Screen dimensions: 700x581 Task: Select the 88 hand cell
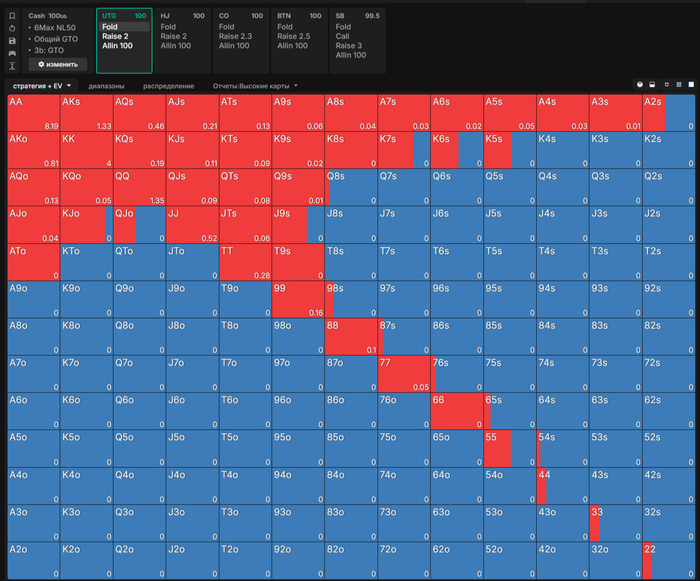[x=351, y=337]
